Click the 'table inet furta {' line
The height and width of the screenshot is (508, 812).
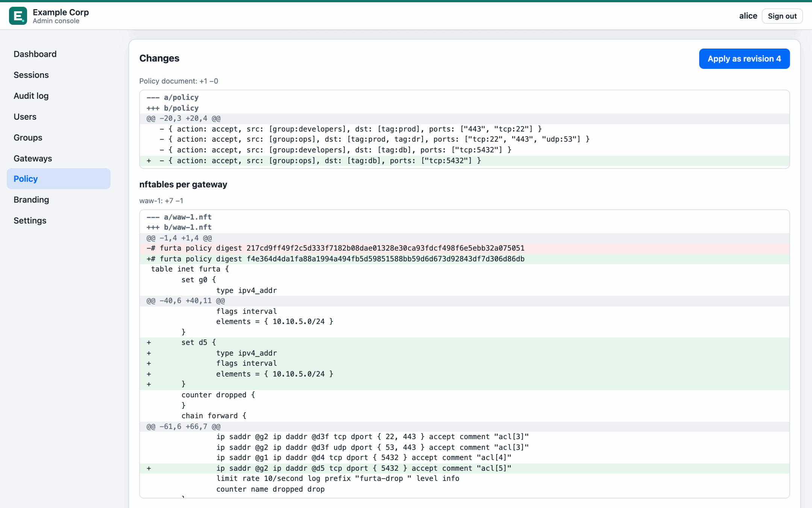click(464, 269)
